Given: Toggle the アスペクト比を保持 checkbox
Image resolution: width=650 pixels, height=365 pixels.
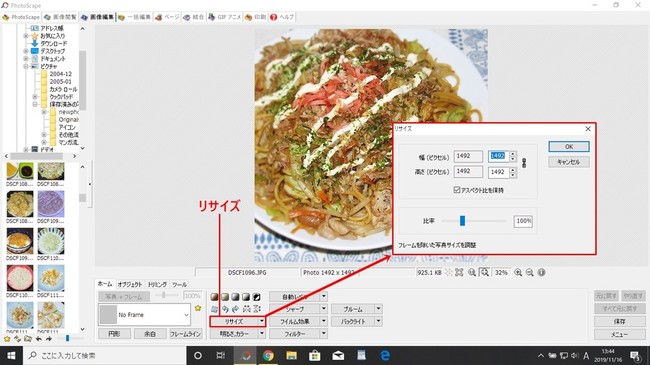Looking at the screenshot, I should tap(457, 190).
